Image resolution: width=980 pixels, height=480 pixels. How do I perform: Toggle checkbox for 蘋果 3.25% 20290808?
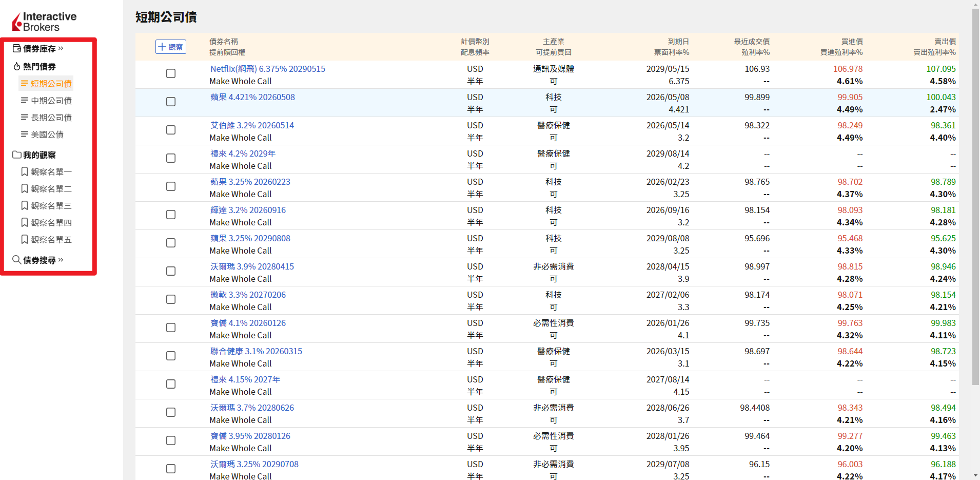pos(171,243)
